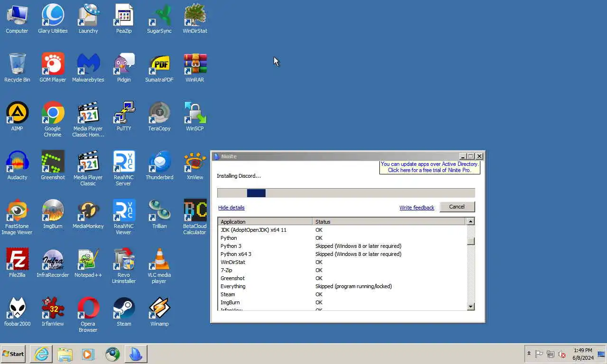
Task: Click the details list scroll-down arrow
Action: click(x=470, y=307)
